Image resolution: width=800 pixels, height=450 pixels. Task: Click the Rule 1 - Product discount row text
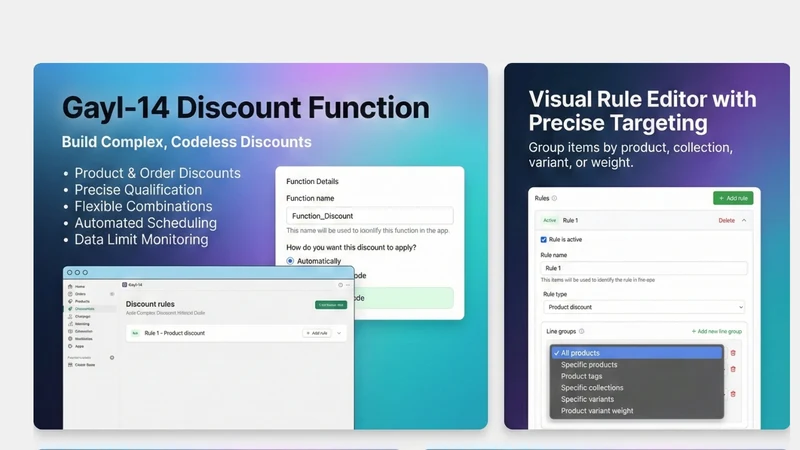click(x=174, y=333)
